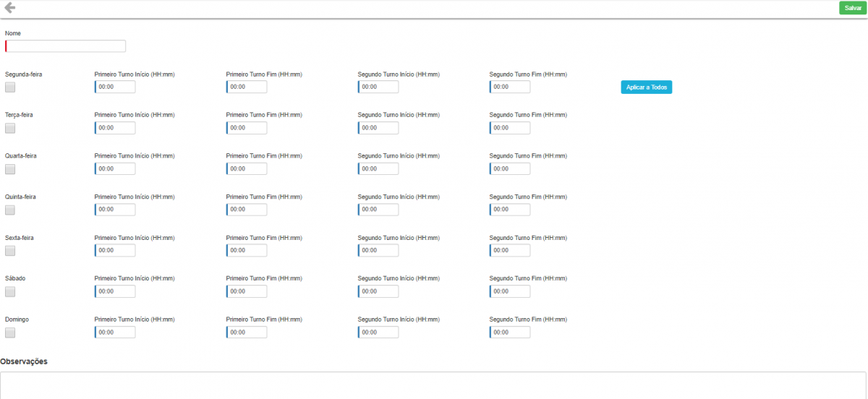Click the Segunda-feira label text
This screenshot has height=399, width=868.
(24, 74)
